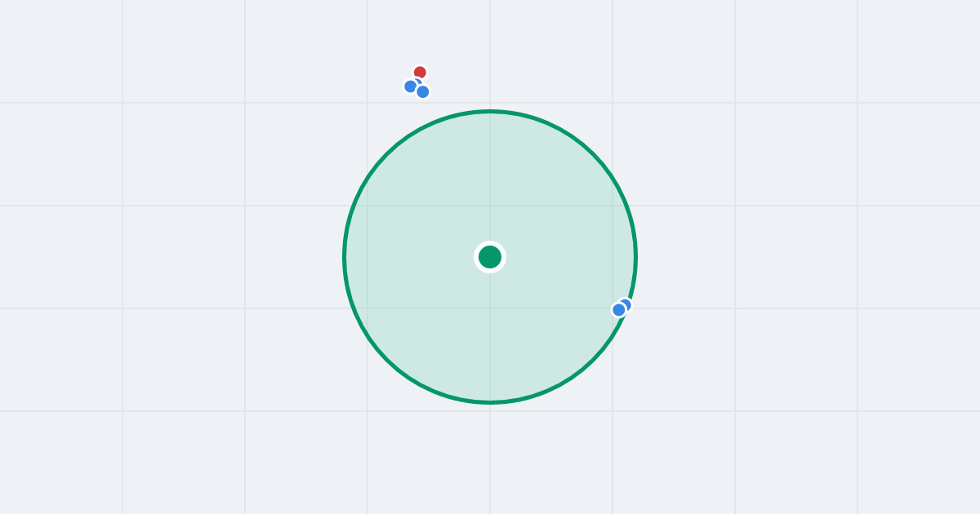Select the front blue dot on the circle's edge
This screenshot has width=980, height=514.
click(x=619, y=310)
